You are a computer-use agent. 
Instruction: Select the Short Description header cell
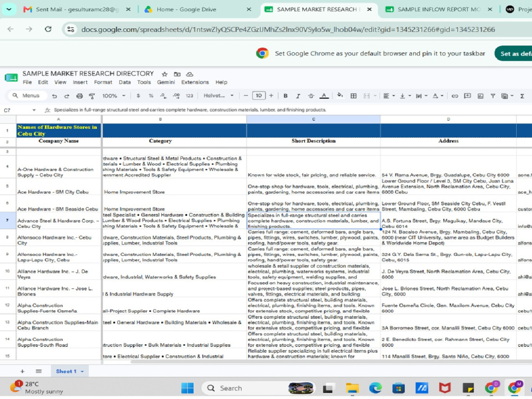click(313, 142)
